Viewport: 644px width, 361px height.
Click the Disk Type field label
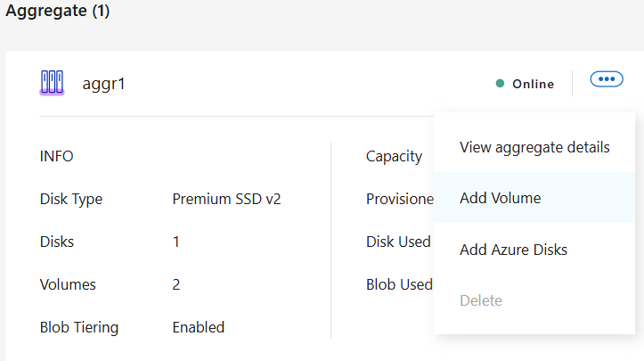71,199
